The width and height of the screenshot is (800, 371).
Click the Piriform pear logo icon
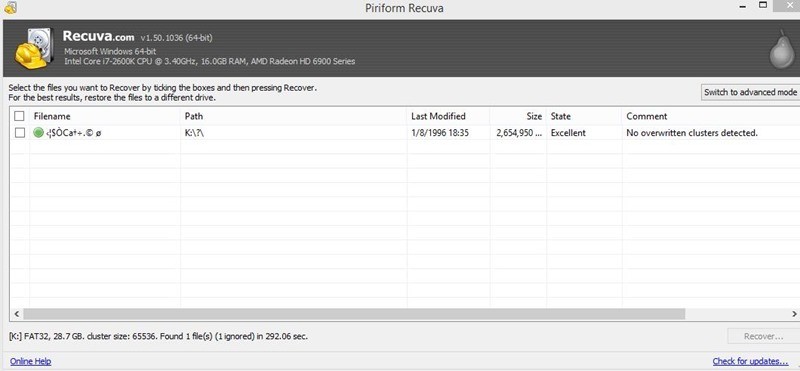pyautogui.click(x=784, y=48)
